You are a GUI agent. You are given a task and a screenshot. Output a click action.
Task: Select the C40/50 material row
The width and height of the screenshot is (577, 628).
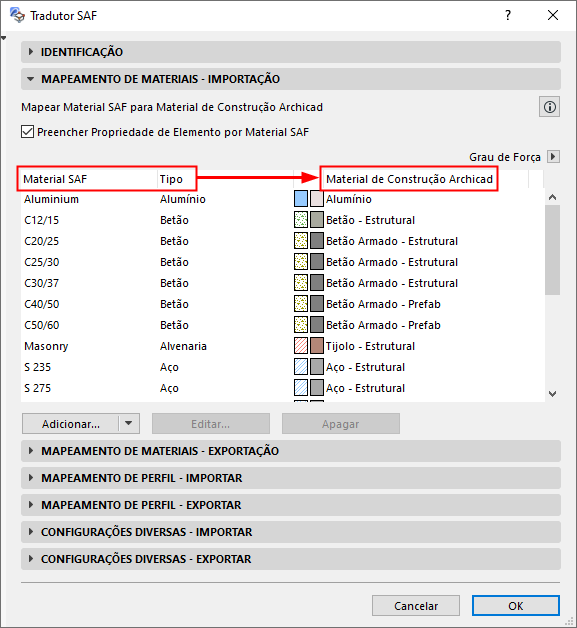pos(283,304)
